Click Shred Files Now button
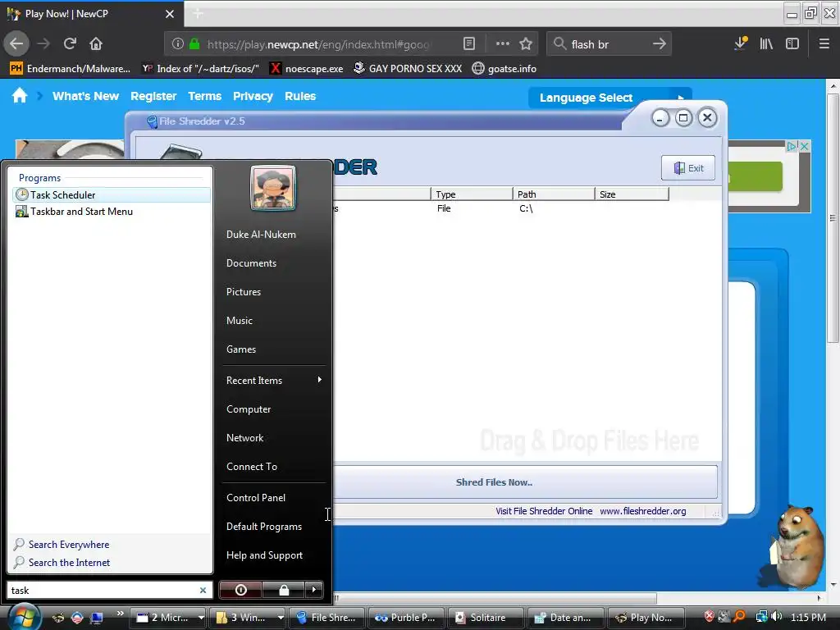840x630 pixels. pos(525,482)
